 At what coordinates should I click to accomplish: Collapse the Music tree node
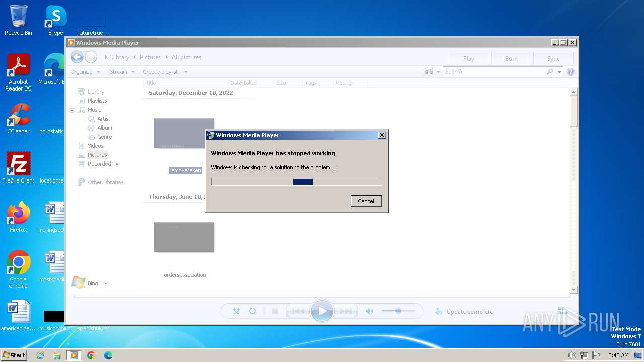[x=72, y=110]
